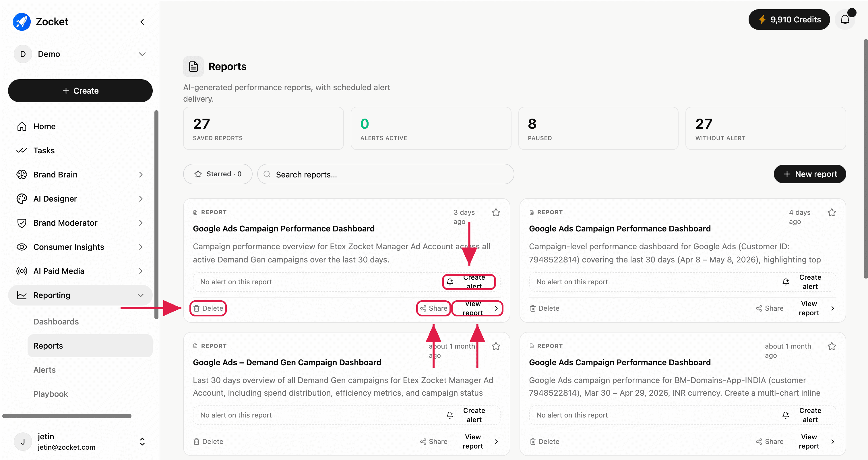Open the Demo workspace dropdown
The image size is (868, 460).
tap(142, 54)
